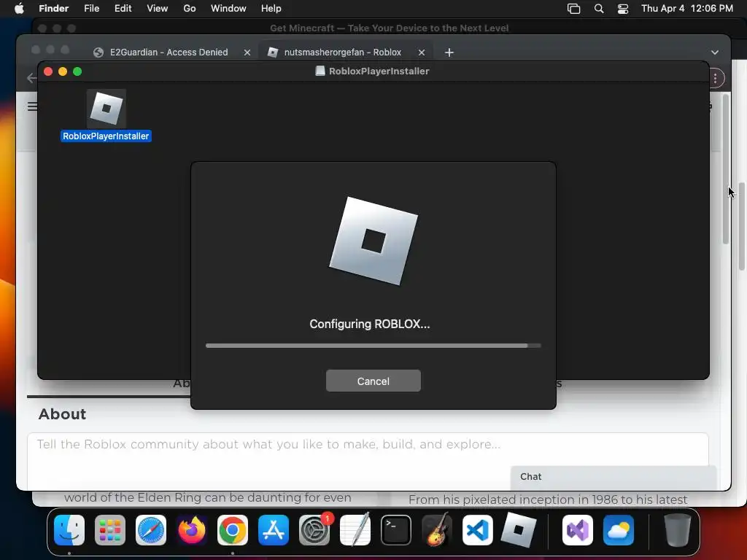Open a new Chrome tab
This screenshot has height=560, width=747.
[x=449, y=52]
